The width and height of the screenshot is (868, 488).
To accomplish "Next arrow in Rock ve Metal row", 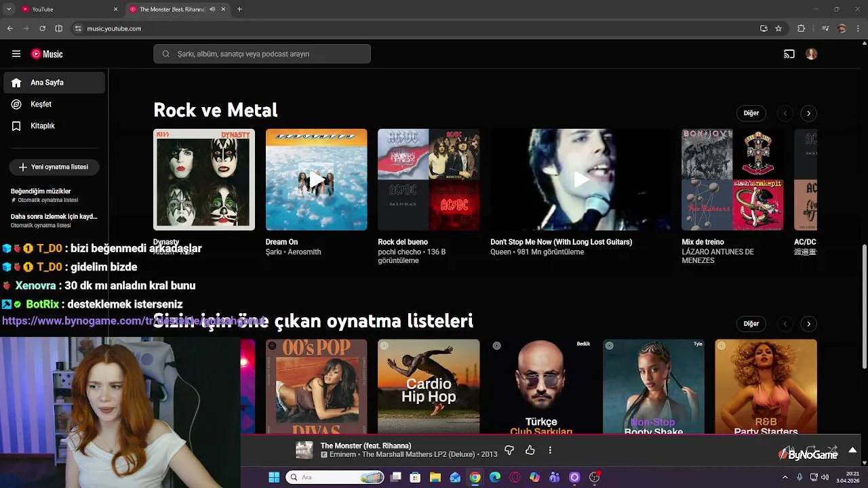I will click(x=808, y=113).
